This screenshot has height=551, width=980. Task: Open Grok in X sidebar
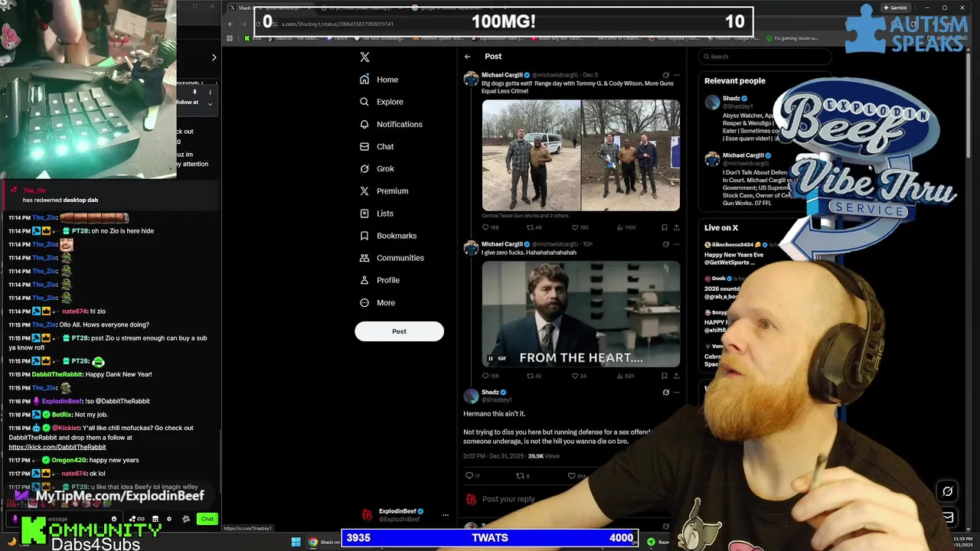[x=377, y=168]
